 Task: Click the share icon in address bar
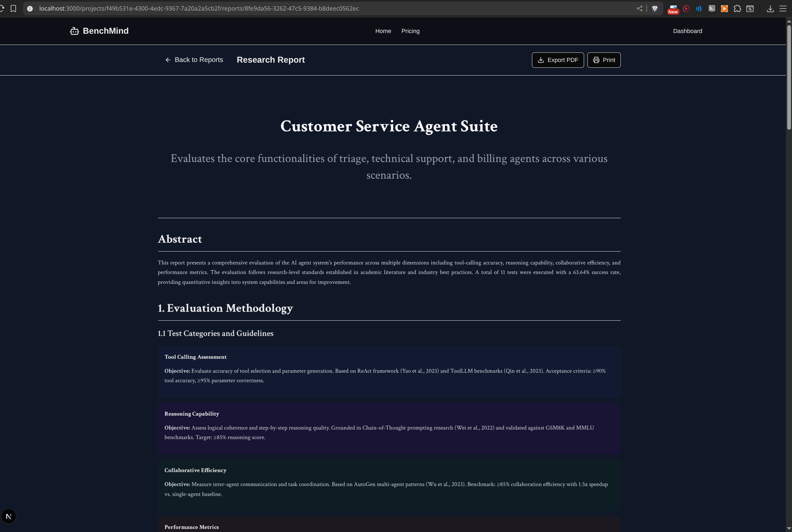click(x=640, y=9)
